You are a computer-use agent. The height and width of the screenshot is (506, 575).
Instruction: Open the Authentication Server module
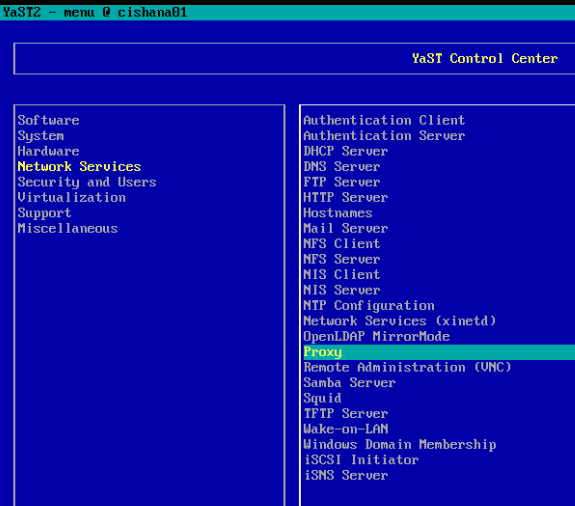(384, 136)
